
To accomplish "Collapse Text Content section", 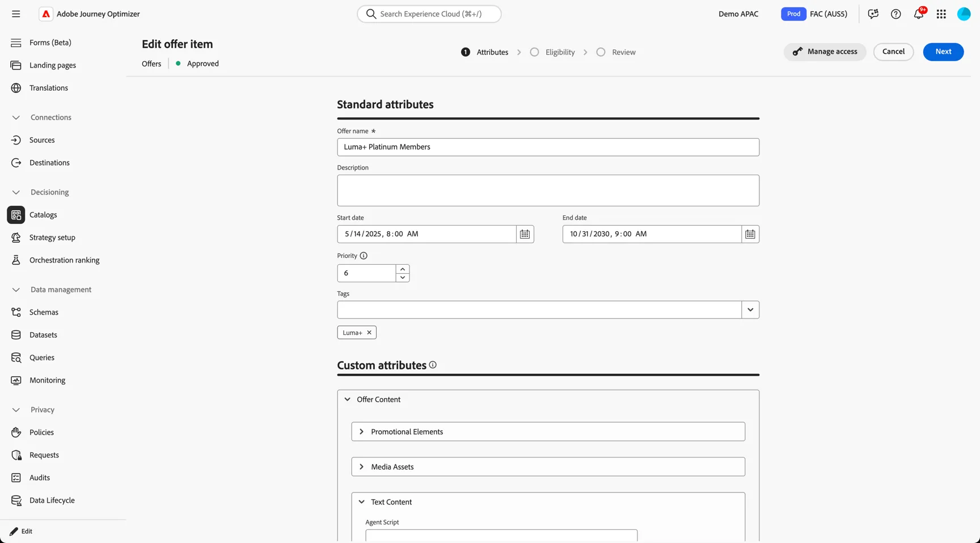I will coord(361,502).
